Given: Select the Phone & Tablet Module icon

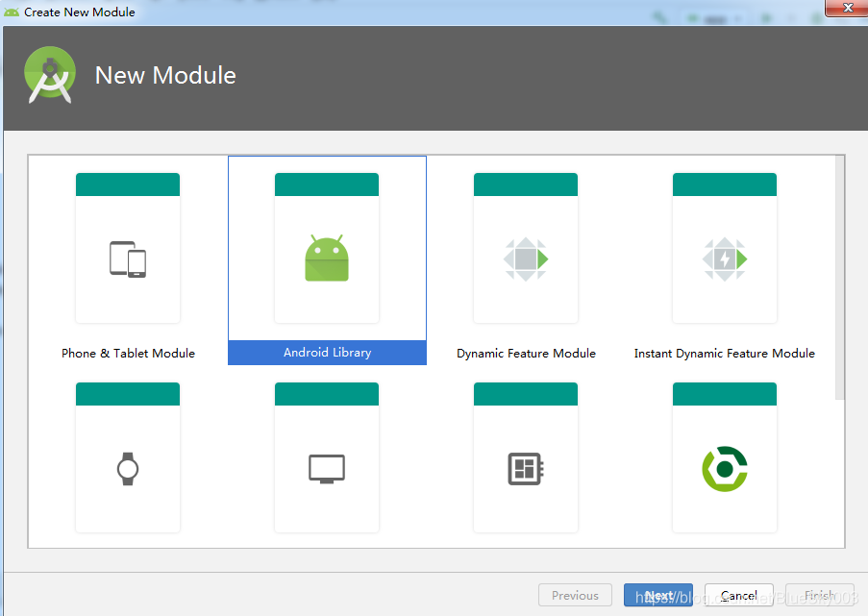Looking at the screenshot, I should tap(128, 259).
